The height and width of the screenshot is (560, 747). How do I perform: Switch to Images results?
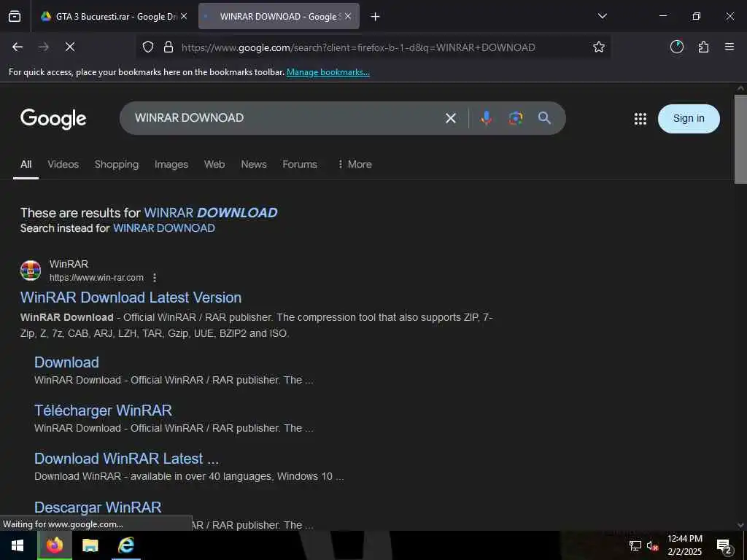(171, 164)
